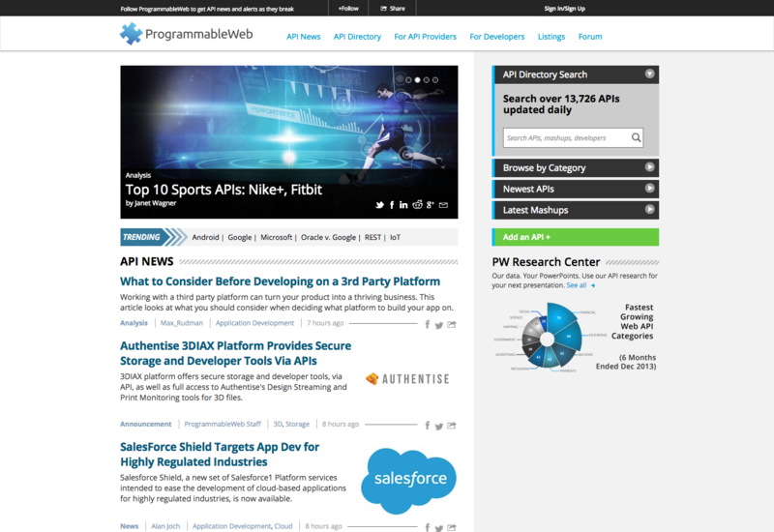Click the Announcement category tag
774x532 pixels.
coord(146,424)
